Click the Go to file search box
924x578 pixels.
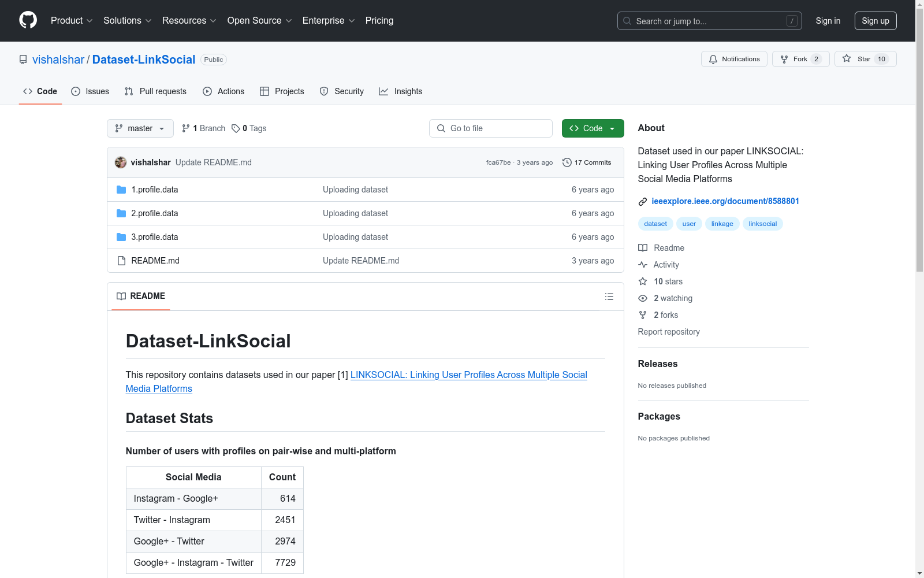(491, 128)
